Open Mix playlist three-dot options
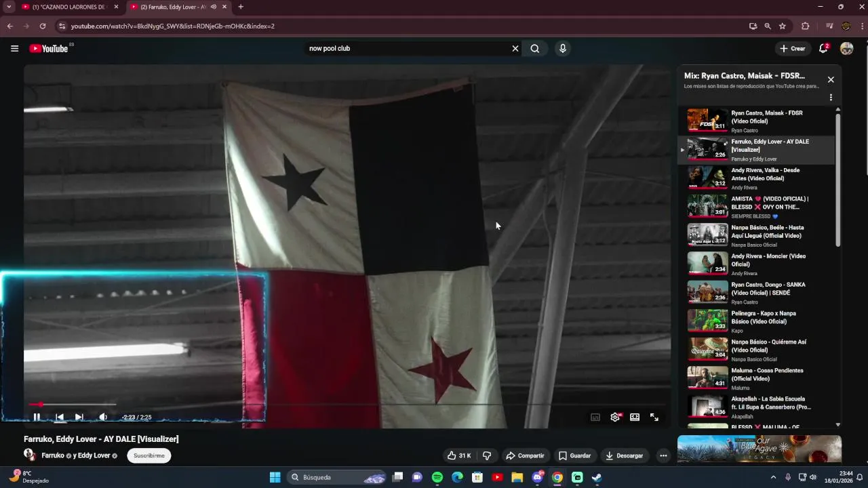 click(x=831, y=98)
